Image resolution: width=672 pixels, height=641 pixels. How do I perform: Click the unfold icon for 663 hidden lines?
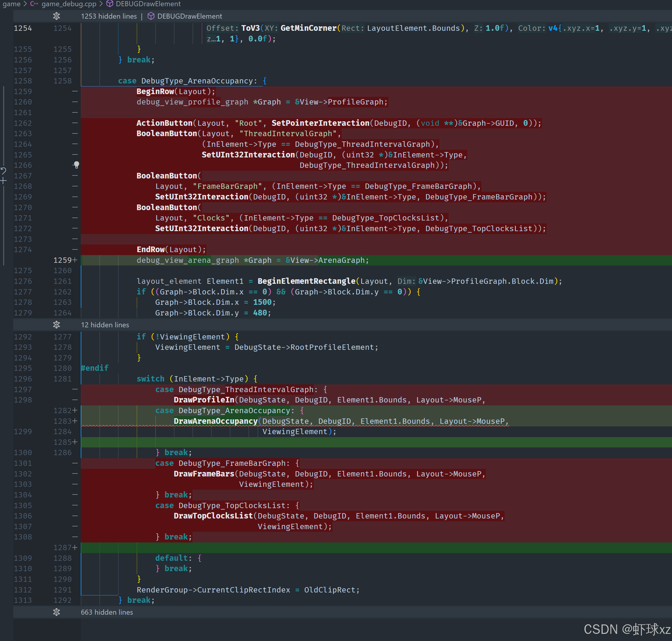click(x=57, y=612)
